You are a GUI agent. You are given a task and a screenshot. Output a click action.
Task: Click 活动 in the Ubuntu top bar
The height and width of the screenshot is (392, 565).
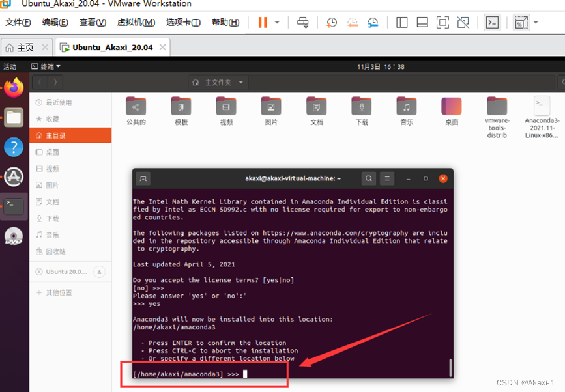pos(10,66)
